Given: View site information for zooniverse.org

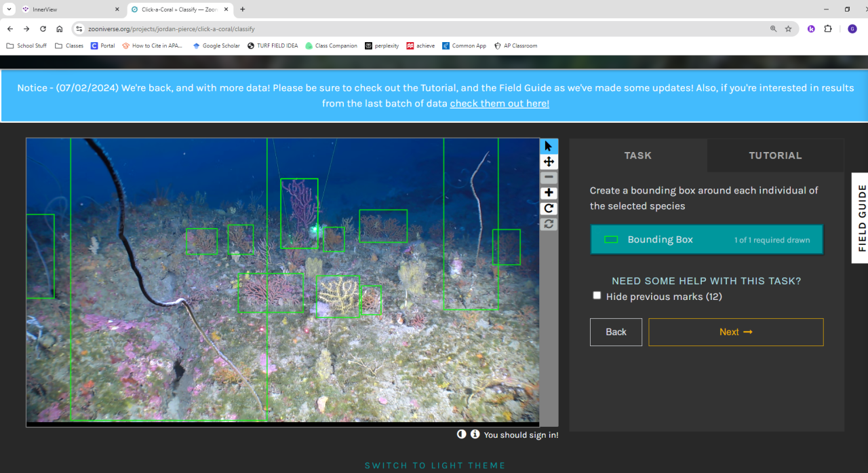Looking at the screenshot, I should click(79, 29).
